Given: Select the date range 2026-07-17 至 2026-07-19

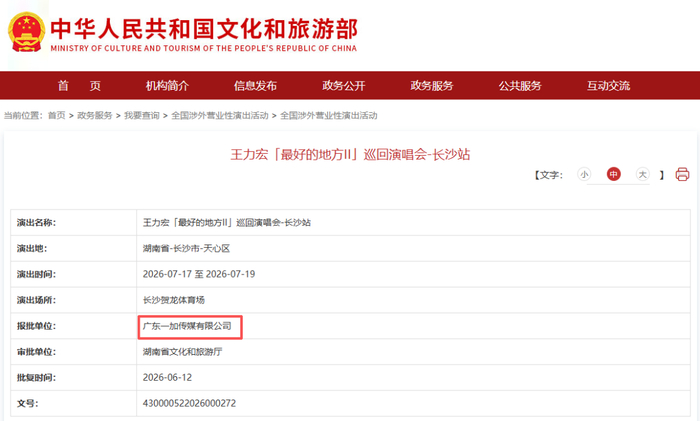Looking at the screenshot, I should (199, 274).
